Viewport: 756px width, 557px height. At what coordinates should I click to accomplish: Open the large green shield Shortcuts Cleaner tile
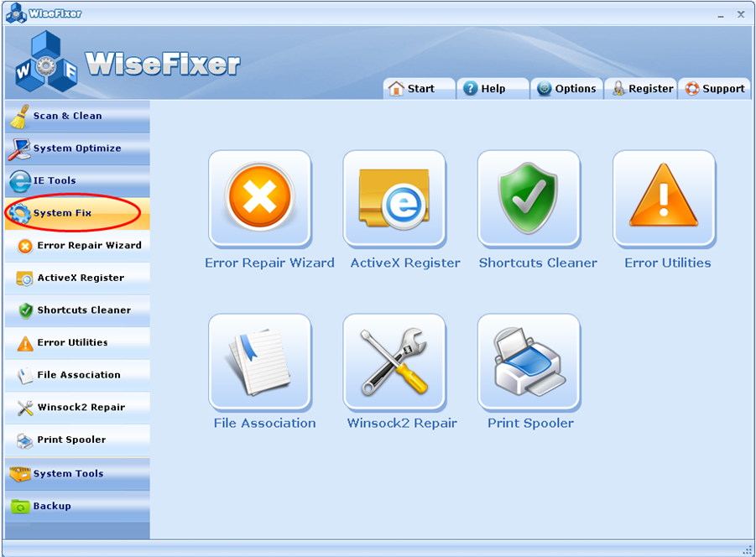[529, 198]
